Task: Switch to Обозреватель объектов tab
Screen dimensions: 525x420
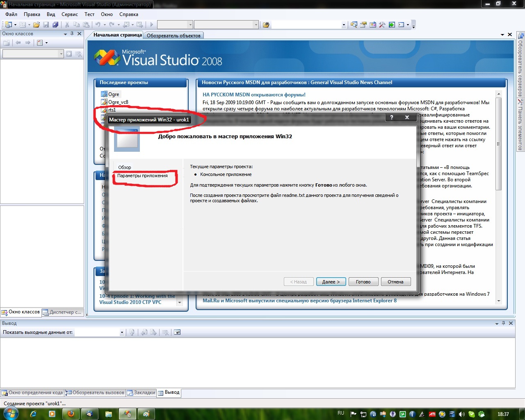Action: [174, 35]
